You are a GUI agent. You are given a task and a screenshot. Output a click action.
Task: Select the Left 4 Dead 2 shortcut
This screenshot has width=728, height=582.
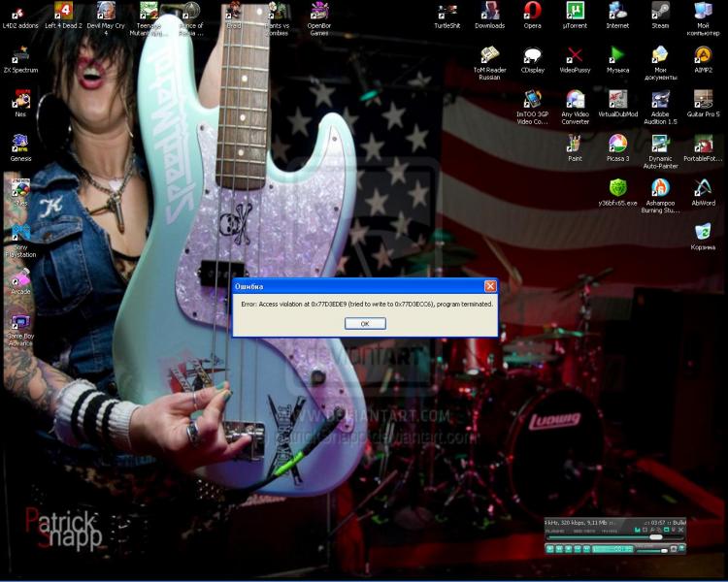click(x=63, y=11)
